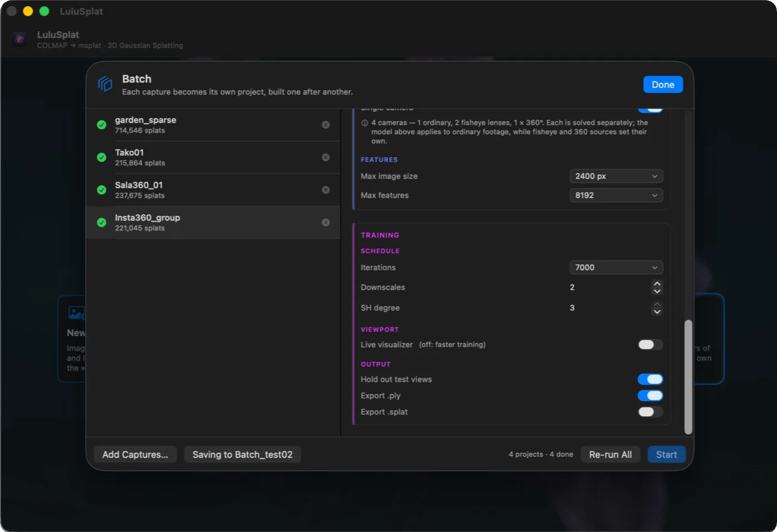Open the Max features dropdown
This screenshot has width=777, height=532.
616,195
